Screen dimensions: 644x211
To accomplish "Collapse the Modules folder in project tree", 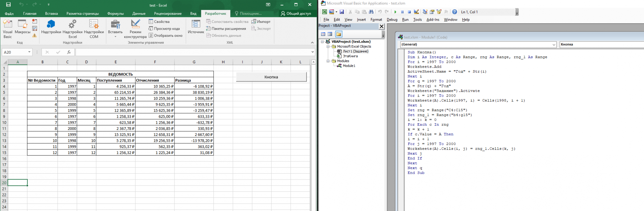I will (328, 61).
